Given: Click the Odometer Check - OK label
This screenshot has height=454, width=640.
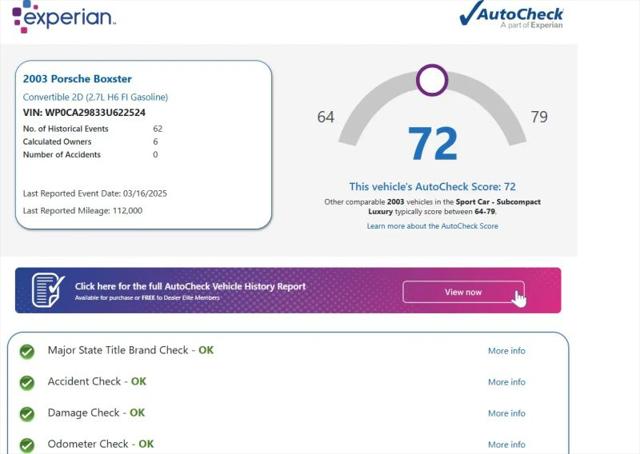Looking at the screenshot, I should click(101, 444).
